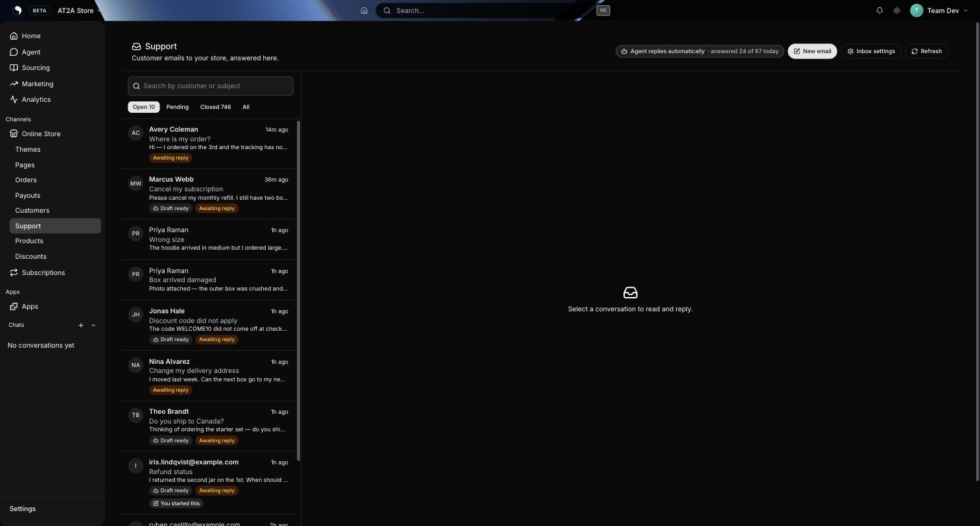The image size is (980, 526).
Task: Click the inbox icon next to Support heading
Action: [x=136, y=47]
